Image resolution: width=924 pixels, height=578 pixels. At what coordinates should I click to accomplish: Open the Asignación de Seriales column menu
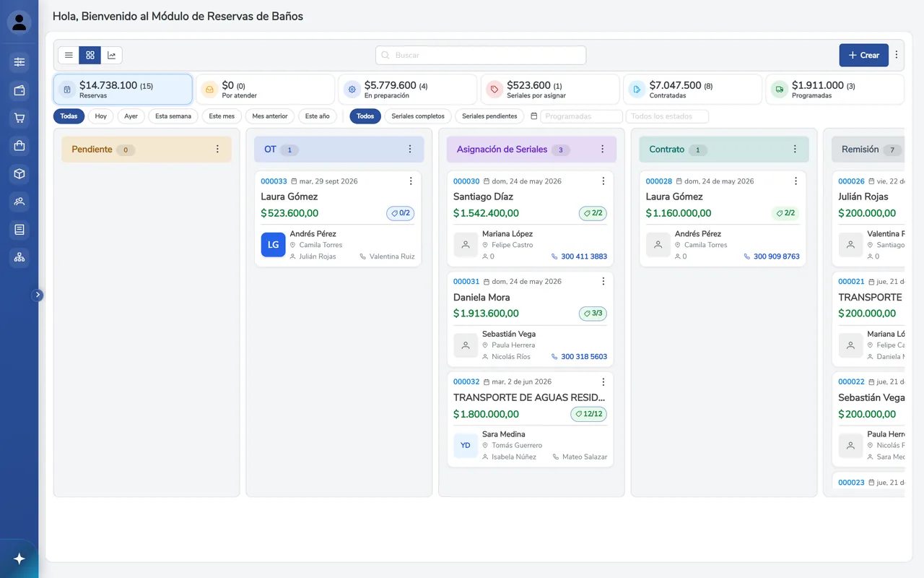pos(603,150)
